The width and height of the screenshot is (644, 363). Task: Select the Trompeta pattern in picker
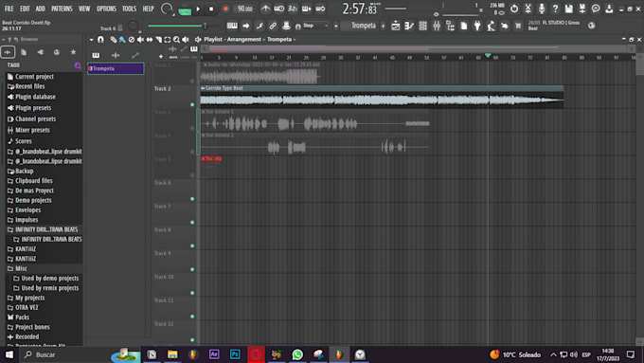(x=116, y=68)
